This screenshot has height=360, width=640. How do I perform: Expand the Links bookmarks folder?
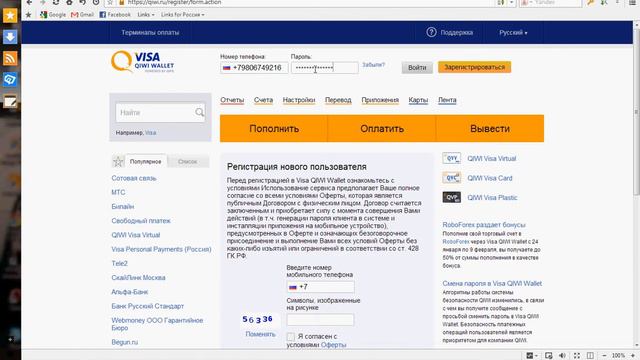[146, 15]
